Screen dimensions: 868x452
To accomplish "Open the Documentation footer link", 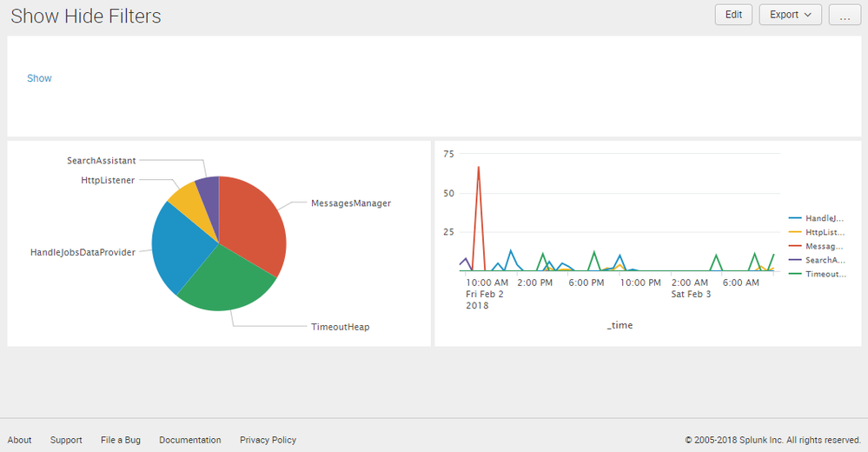I will point(190,440).
